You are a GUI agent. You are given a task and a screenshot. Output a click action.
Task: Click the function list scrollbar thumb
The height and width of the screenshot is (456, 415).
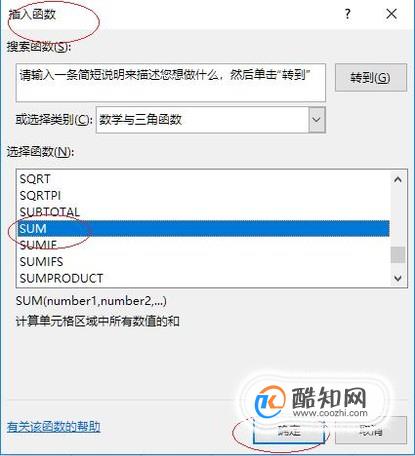[x=398, y=255]
